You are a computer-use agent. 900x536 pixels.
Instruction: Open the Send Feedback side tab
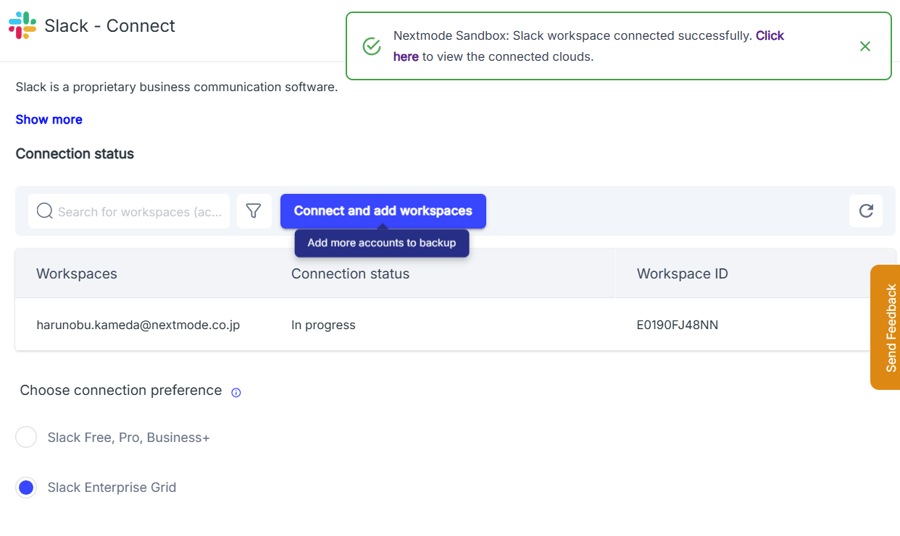886,327
